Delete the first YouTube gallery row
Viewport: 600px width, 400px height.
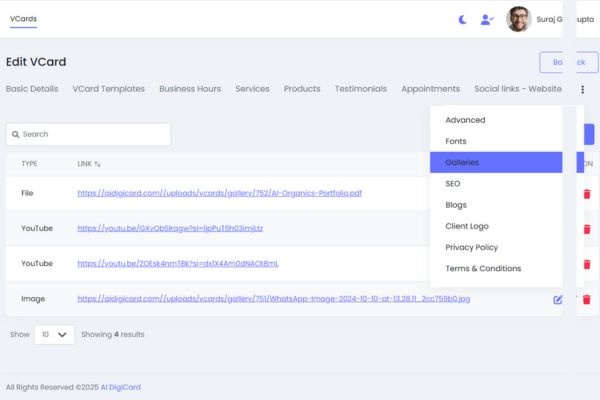[587, 229]
